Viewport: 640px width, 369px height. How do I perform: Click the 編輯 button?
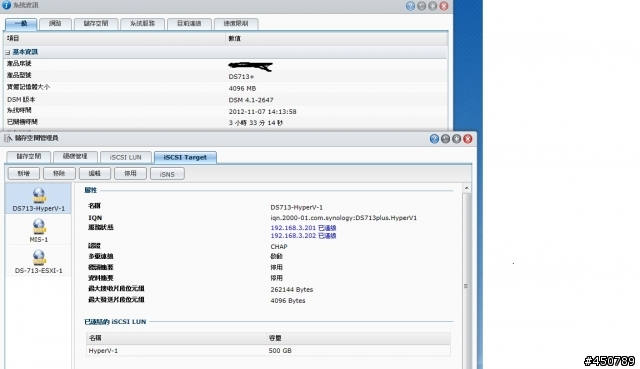click(x=95, y=173)
